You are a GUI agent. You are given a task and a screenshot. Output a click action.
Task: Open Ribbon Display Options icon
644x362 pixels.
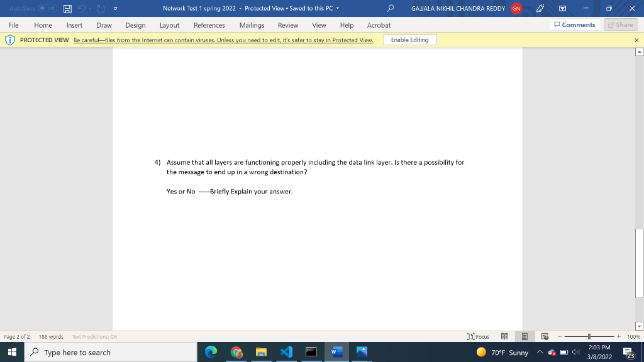tap(563, 8)
